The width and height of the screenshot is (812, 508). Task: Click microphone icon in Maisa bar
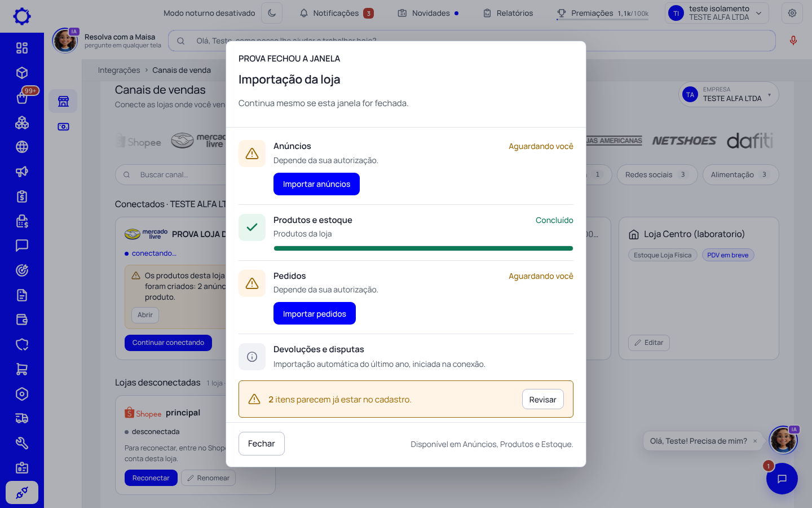(x=793, y=41)
